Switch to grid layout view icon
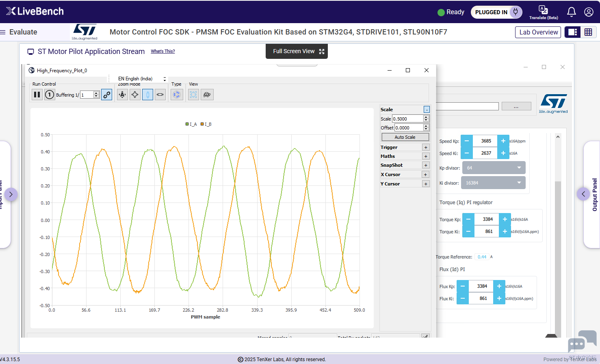Viewport: 600px width, 364px height. [x=588, y=32]
